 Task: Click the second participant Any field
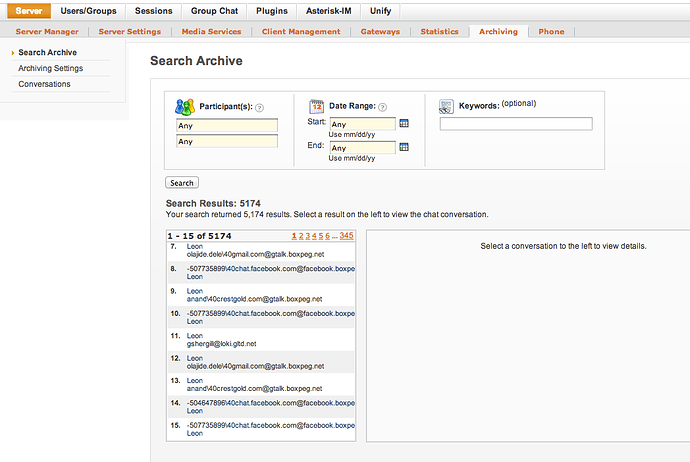click(x=227, y=141)
